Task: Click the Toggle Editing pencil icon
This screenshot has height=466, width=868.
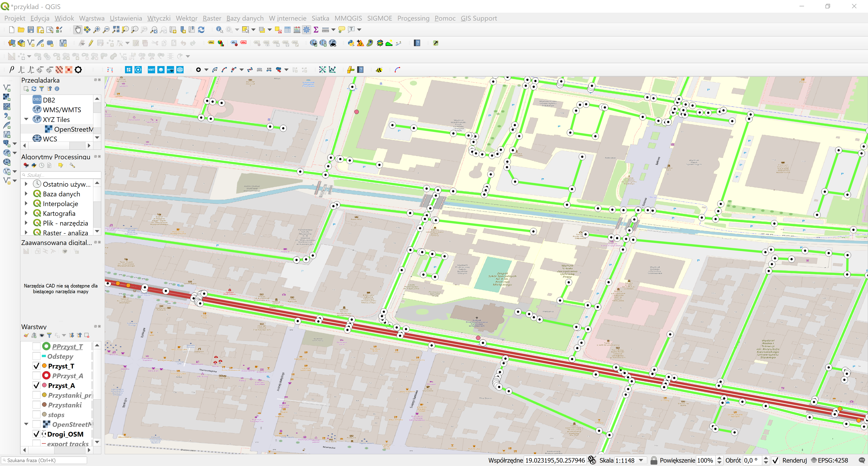Action: click(91, 43)
